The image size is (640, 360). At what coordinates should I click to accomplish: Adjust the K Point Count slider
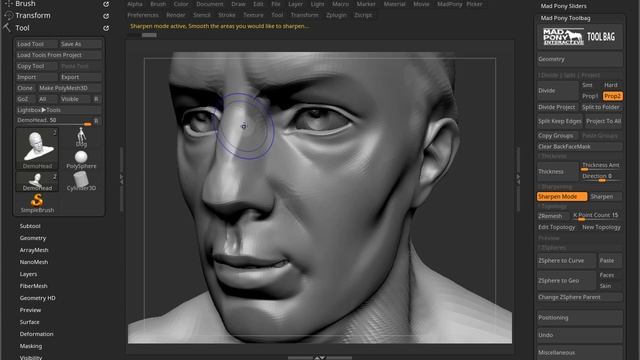597,216
